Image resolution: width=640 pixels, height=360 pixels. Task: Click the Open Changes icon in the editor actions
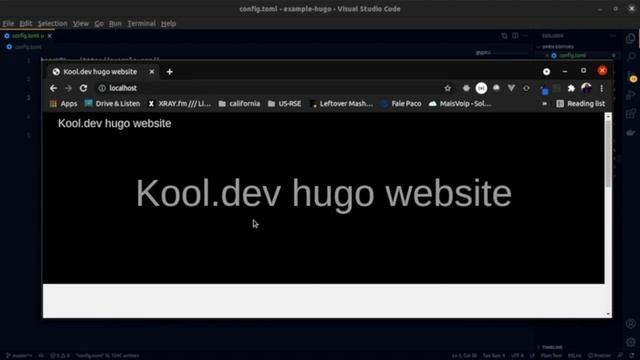[x=504, y=36]
